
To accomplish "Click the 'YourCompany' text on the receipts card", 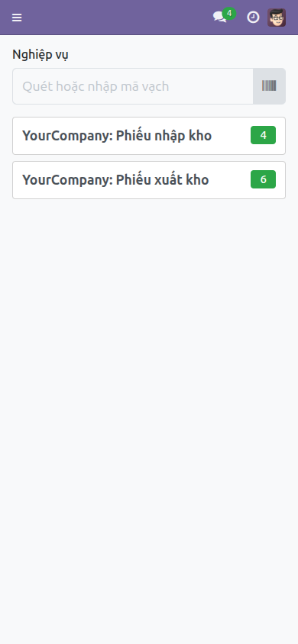I will 67,136.
